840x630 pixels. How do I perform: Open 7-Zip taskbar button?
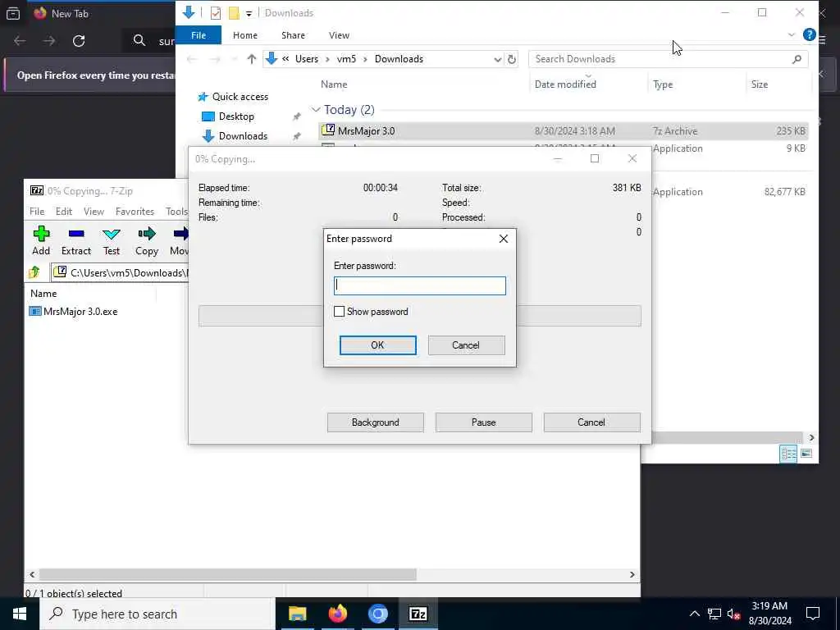pos(418,614)
